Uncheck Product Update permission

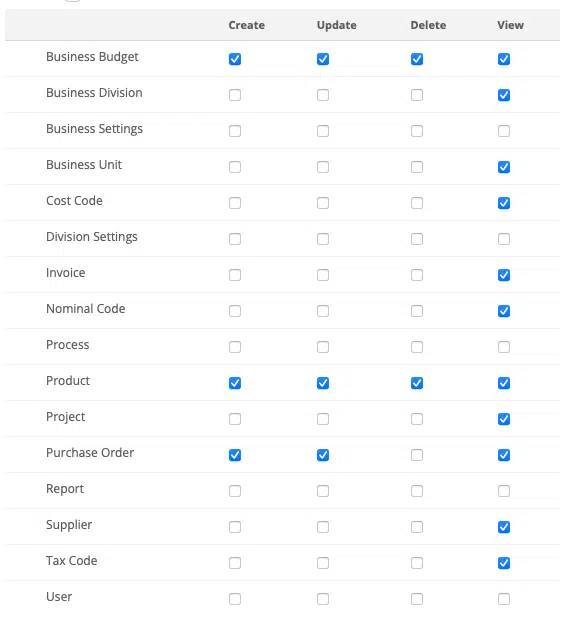[x=323, y=383]
